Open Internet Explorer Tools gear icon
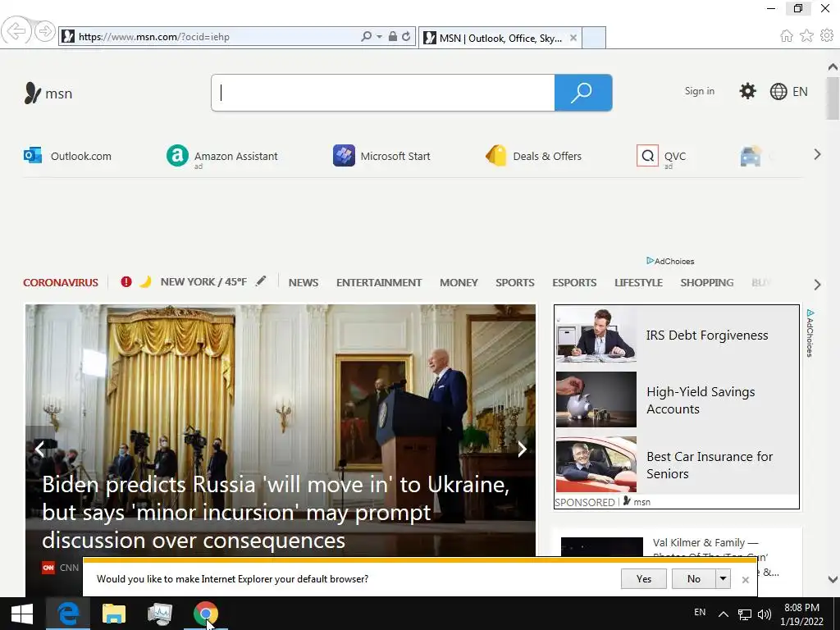840x630 pixels. click(x=827, y=35)
